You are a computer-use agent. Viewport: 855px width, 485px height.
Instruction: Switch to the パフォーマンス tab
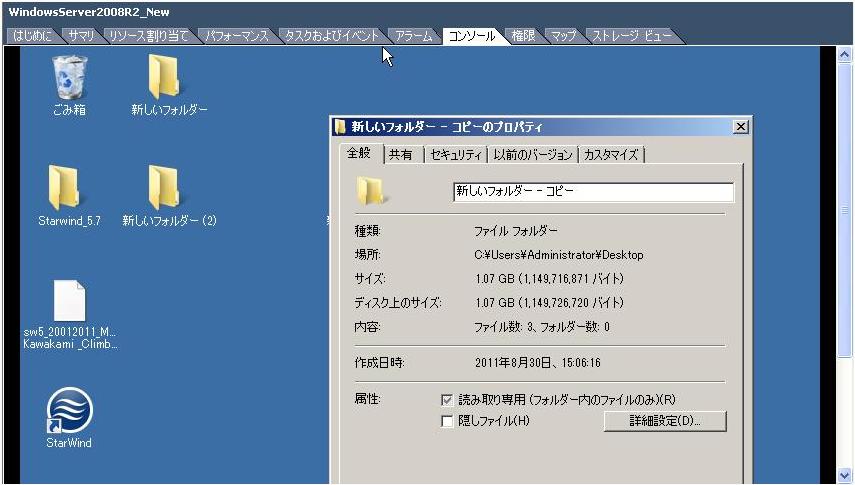[x=237, y=36]
